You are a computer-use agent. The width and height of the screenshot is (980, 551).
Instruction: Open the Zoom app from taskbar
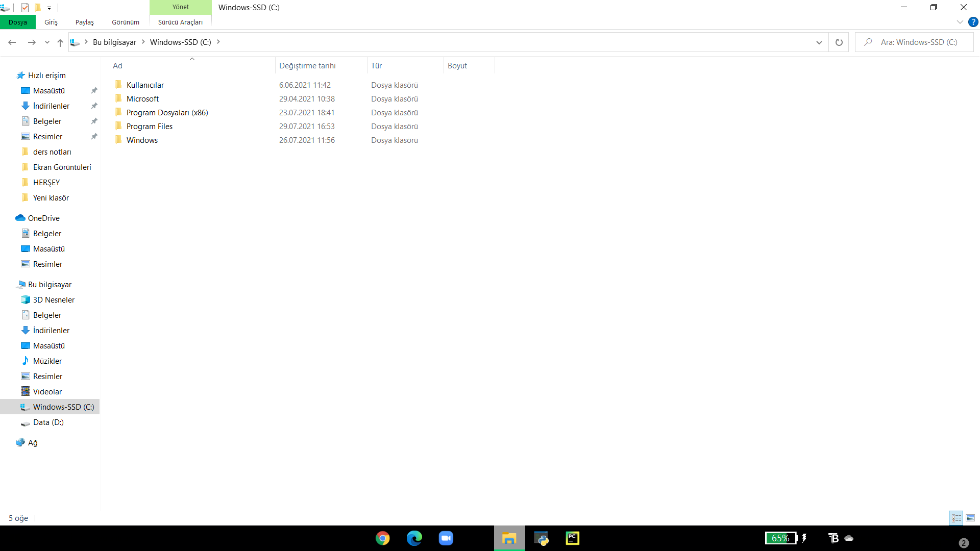[x=446, y=538]
